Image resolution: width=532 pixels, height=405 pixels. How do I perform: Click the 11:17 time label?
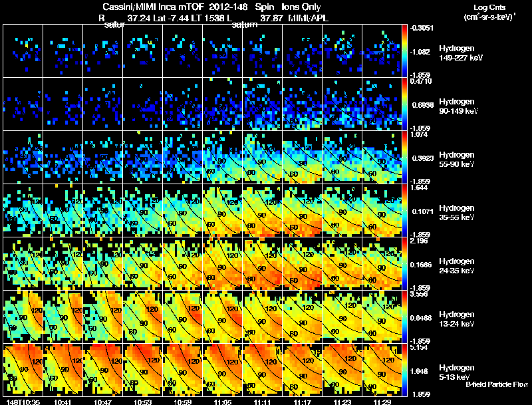[x=302, y=402]
